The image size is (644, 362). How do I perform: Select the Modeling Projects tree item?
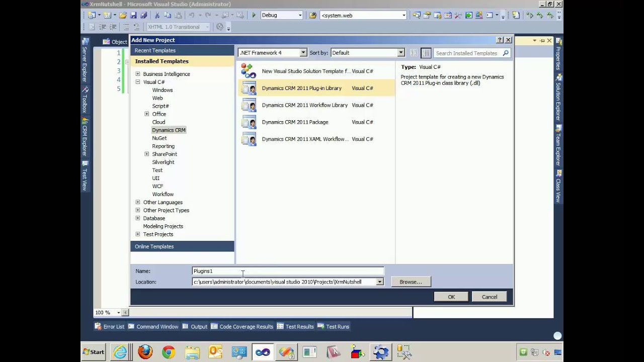(163, 226)
